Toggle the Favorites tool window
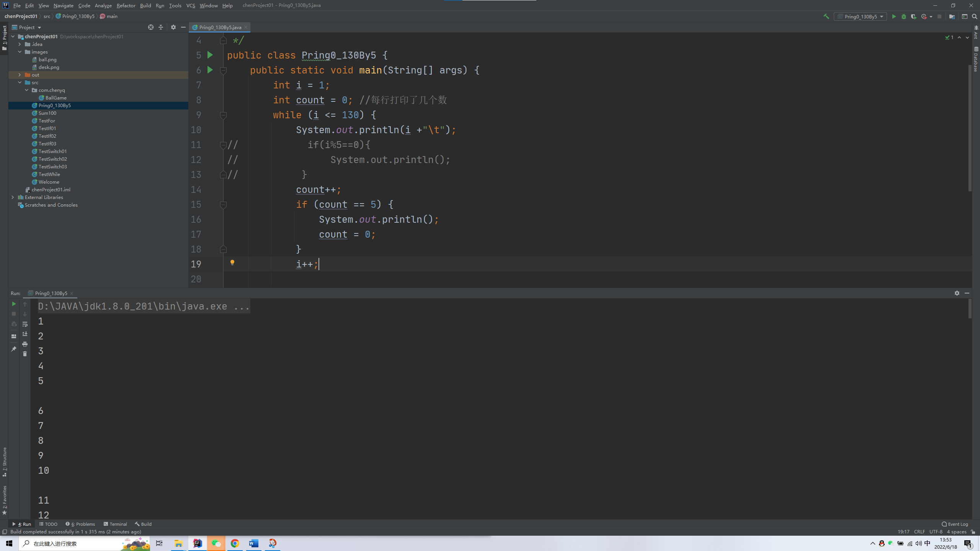980x551 pixels. point(5,500)
